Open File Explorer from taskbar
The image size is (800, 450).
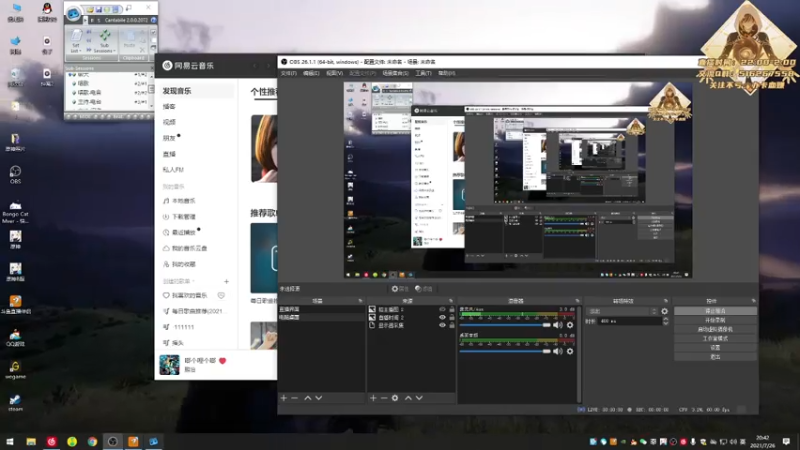[31, 441]
